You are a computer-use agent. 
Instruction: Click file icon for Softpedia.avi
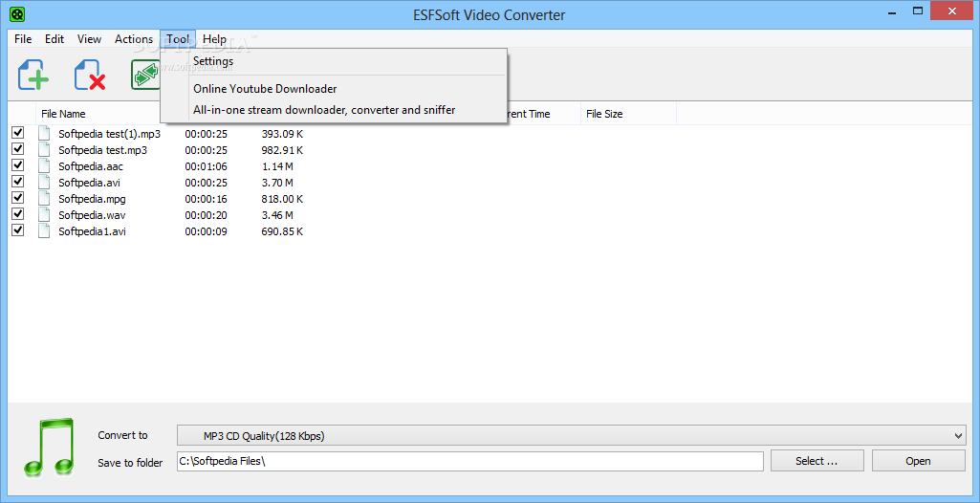point(44,182)
